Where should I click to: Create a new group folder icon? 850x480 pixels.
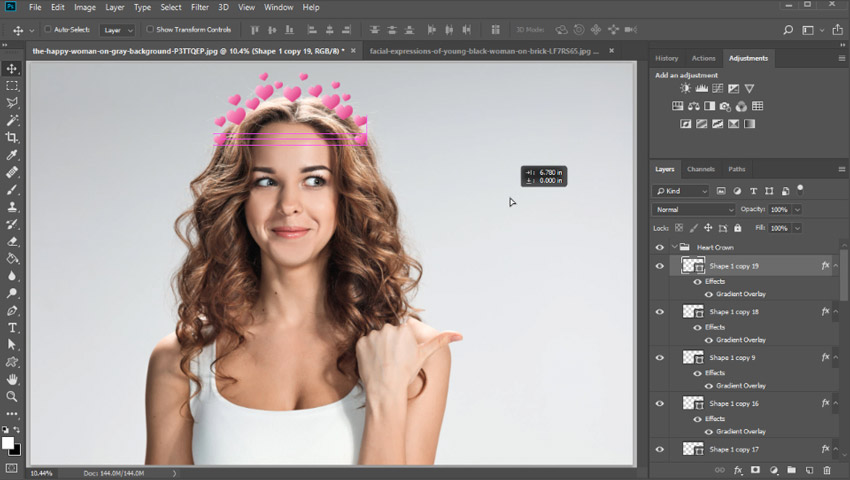[x=790, y=469]
